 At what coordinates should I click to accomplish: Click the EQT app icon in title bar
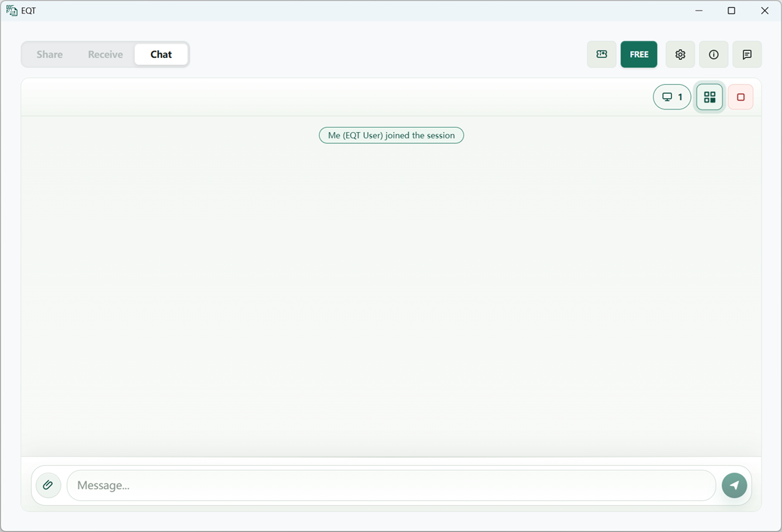11,11
